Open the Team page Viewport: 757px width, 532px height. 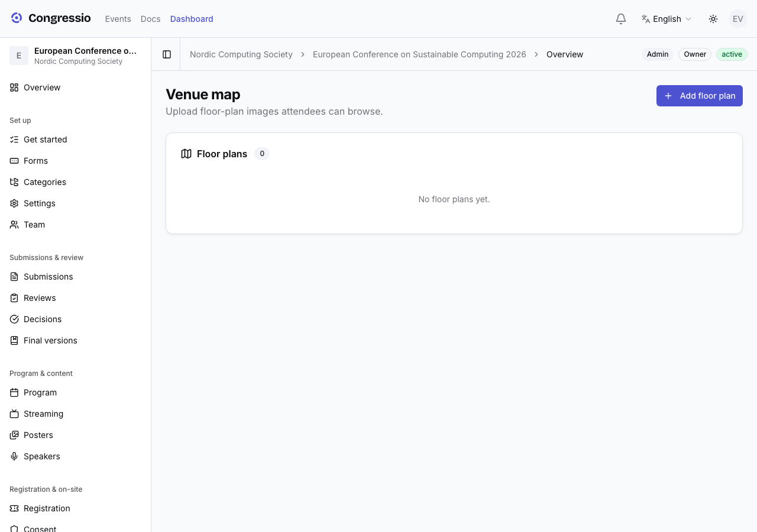[76, 225]
